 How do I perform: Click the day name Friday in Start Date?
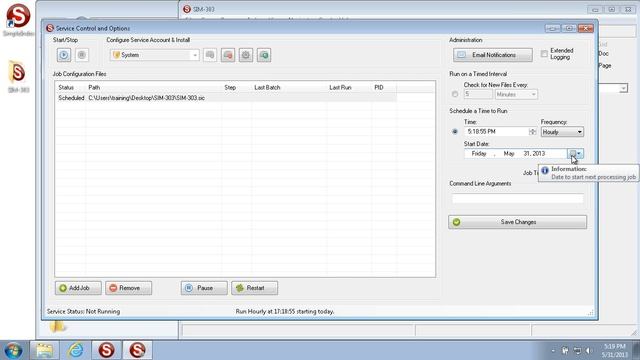pyautogui.click(x=479, y=153)
